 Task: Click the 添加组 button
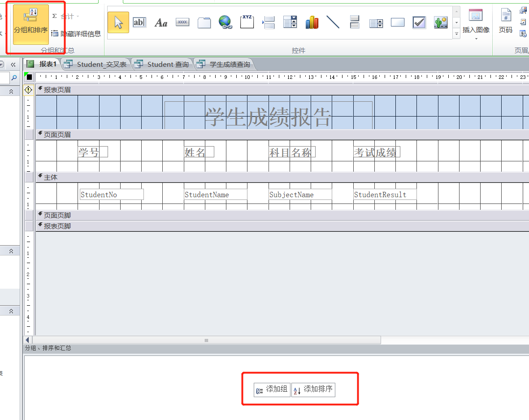[x=272, y=390]
